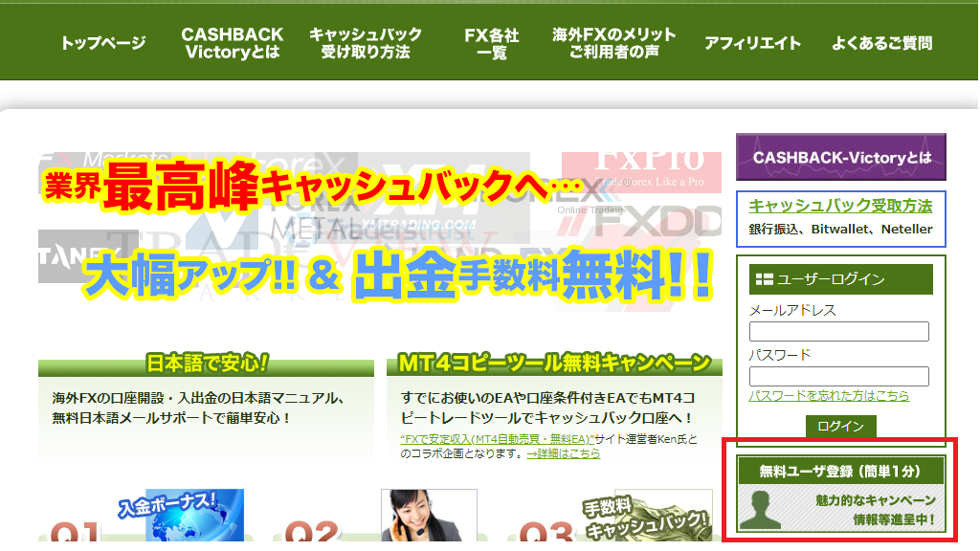The height and width of the screenshot is (551, 980).
Task: Open the CASHBACK Victoryとは menu item
Action: (233, 43)
